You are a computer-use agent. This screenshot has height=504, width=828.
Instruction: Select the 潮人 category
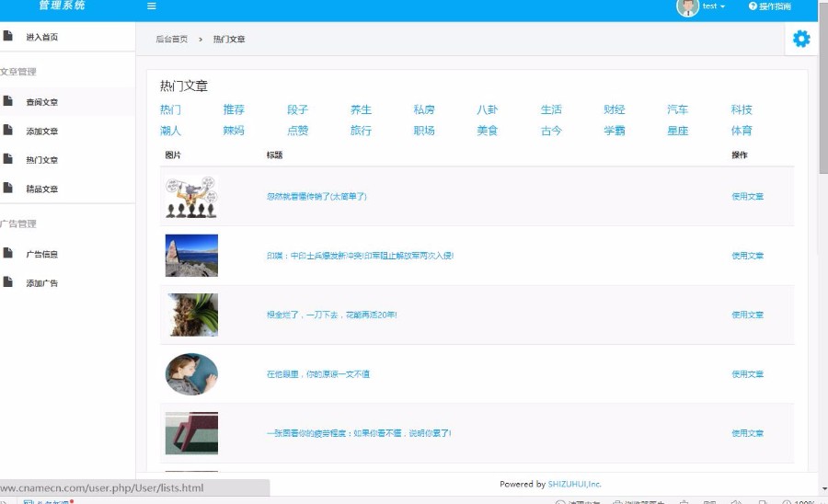click(170, 131)
